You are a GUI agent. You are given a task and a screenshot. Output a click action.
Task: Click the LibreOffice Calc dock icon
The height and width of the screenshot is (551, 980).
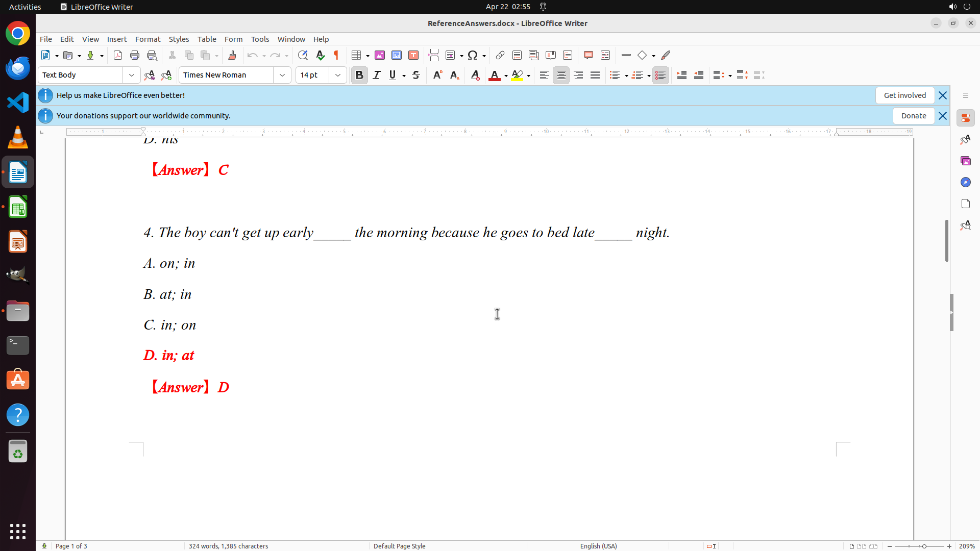[x=18, y=207]
